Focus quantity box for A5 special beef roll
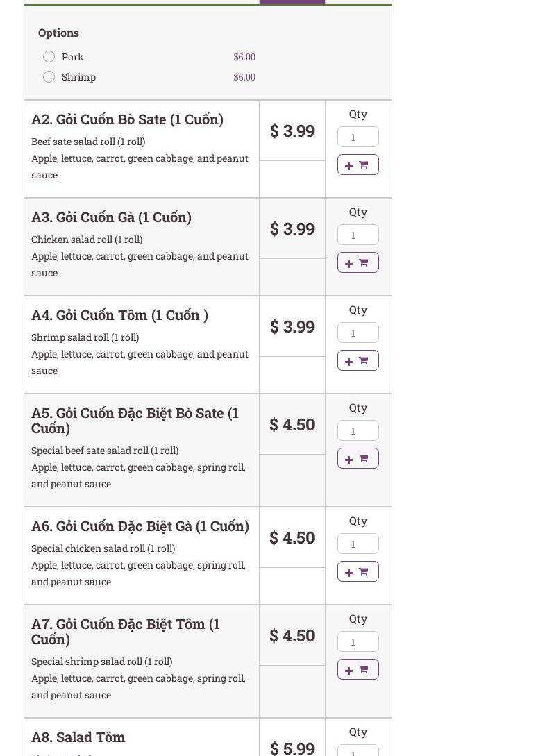The height and width of the screenshot is (756, 545). pyautogui.click(x=358, y=430)
